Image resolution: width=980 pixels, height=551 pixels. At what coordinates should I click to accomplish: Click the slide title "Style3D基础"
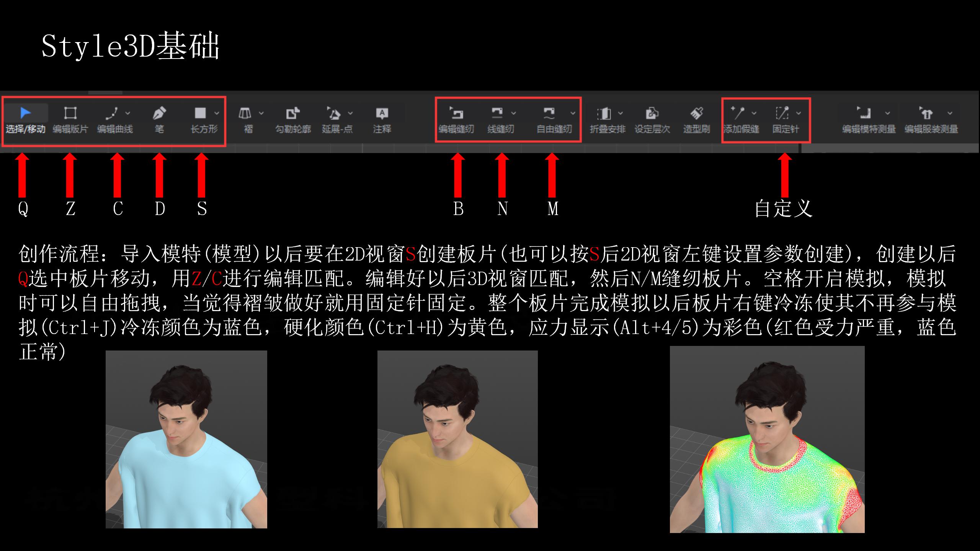click(130, 46)
